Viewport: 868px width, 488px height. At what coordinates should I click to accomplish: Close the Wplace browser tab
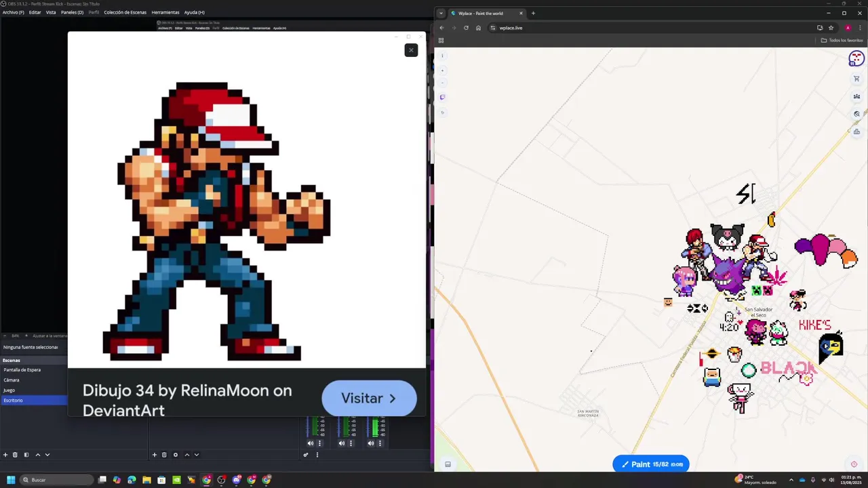521,14
